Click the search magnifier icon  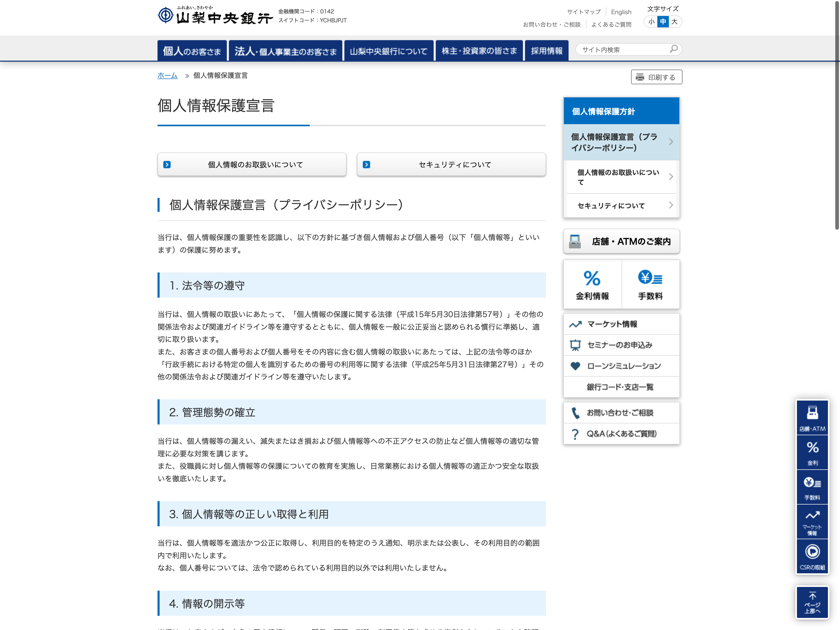pos(673,49)
